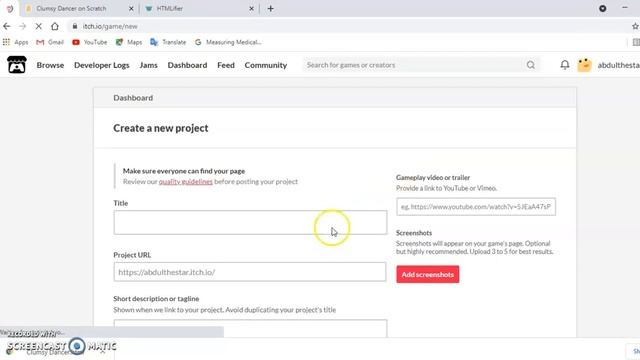Click into the Title field
Screen dimensions: 640x360
[x=250, y=222]
